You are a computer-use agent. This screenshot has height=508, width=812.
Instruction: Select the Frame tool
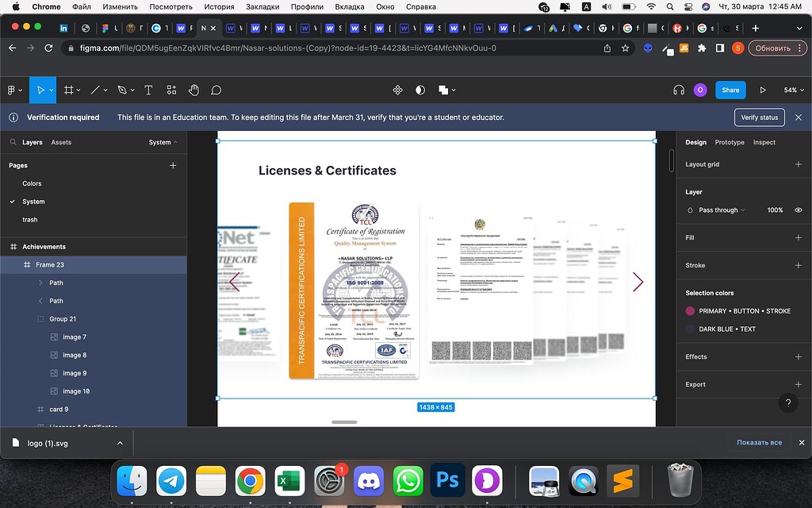click(x=69, y=90)
